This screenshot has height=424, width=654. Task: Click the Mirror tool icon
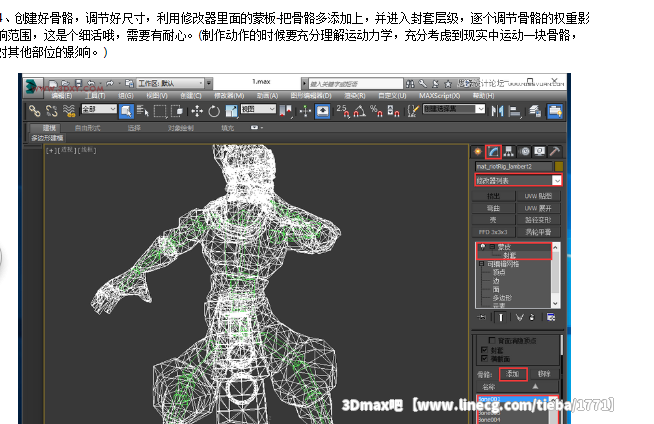[x=497, y=111]
